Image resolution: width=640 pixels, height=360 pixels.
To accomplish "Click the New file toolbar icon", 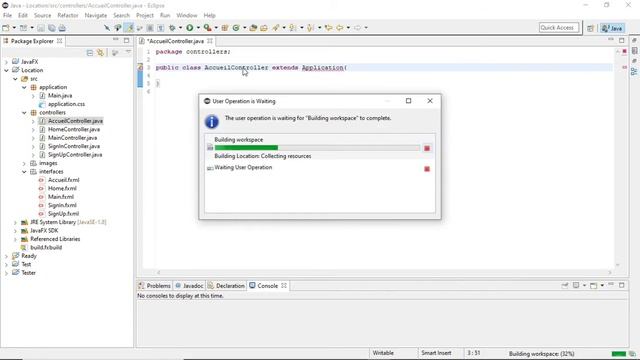I will (x=6, y=28).
